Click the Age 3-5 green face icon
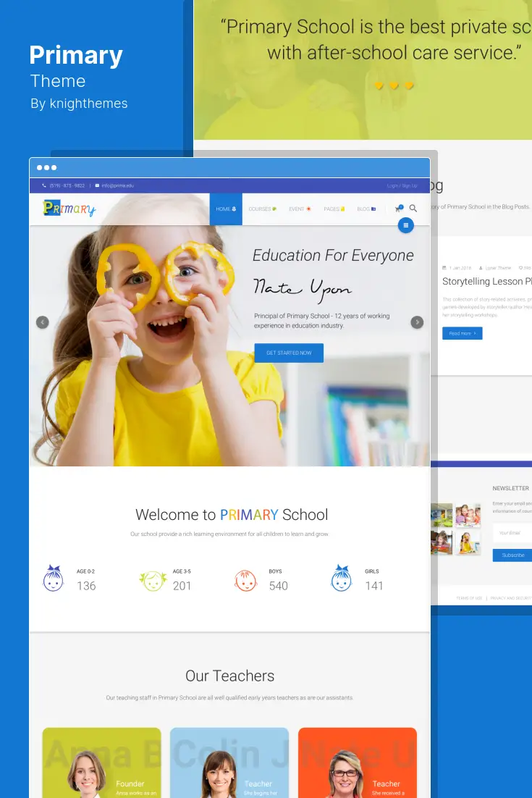Image resolution: width=532 pixels, height=798 pixels. coord(153,580)
